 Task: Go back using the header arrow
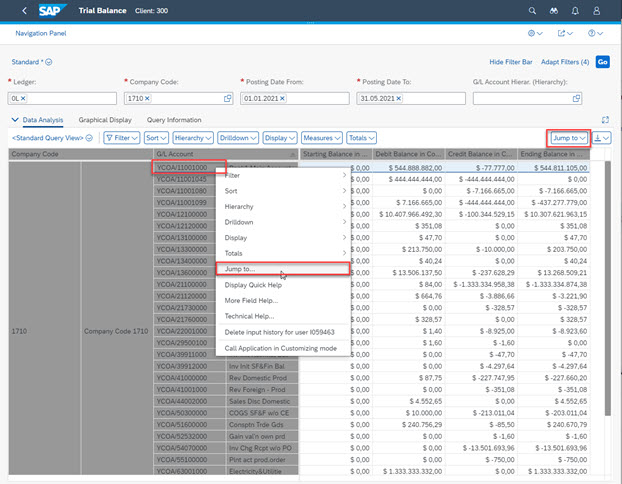coord(25,11)
